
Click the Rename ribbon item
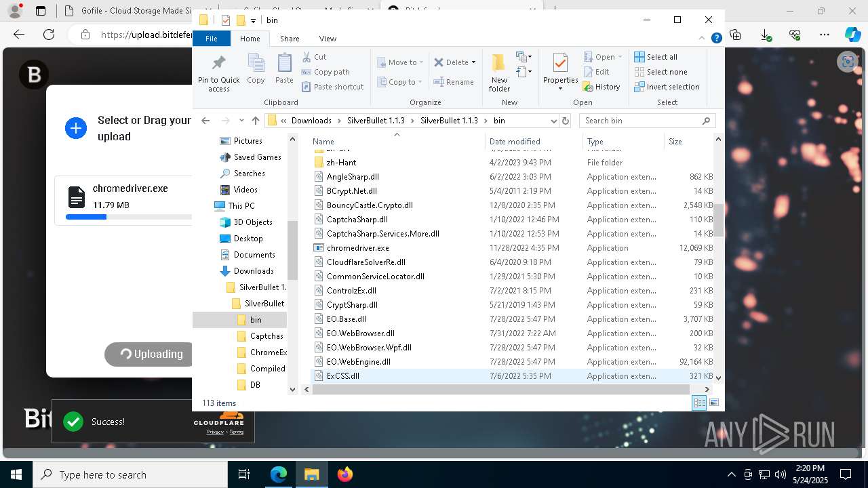click(x=454, y=82)
